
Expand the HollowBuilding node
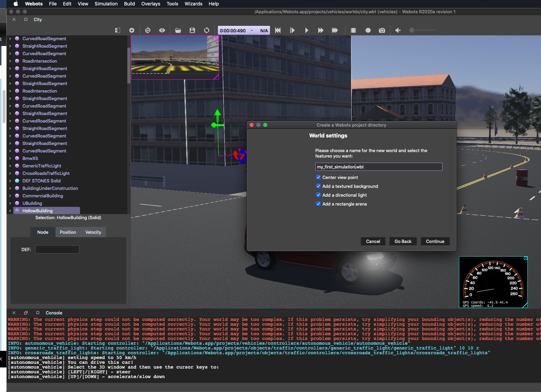click(10, 211)
